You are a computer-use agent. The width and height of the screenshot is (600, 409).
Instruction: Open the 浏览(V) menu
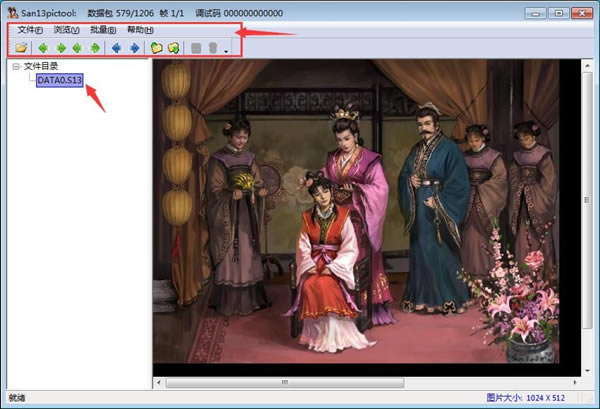[66, 30]
